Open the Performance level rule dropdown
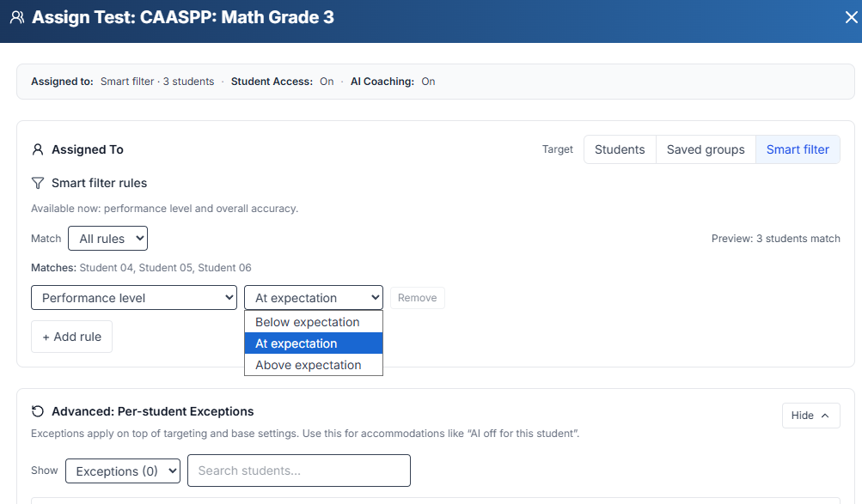The width and height of the screenshot is (862, 504). [x=133, y=298]
